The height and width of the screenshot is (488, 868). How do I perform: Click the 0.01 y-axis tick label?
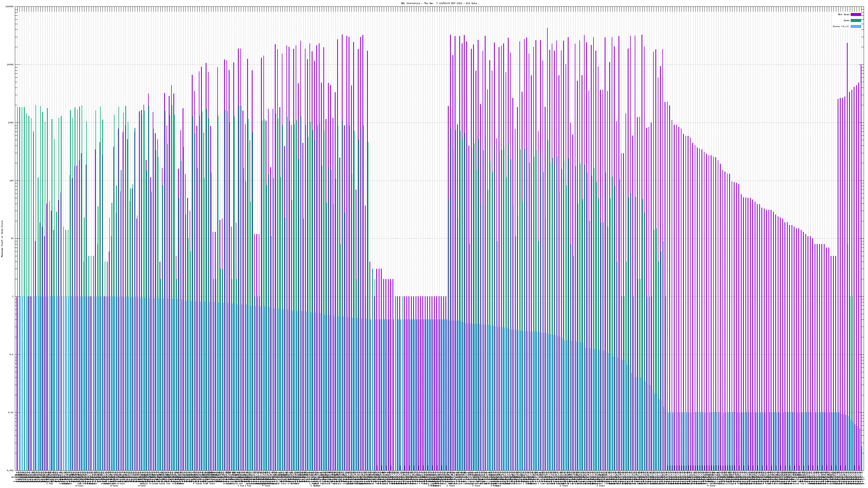[x=11, y=412]
